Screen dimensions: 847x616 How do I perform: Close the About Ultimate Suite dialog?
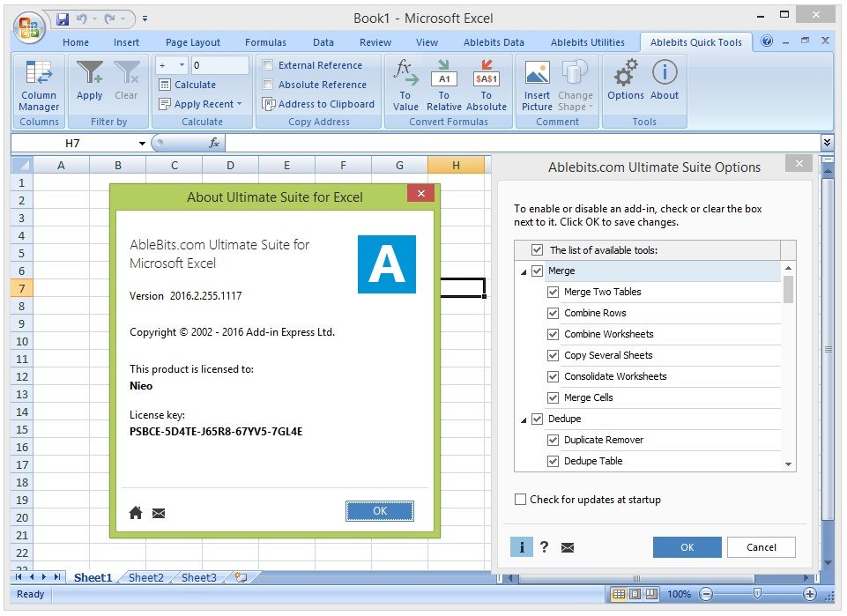[x=420, y=193]
